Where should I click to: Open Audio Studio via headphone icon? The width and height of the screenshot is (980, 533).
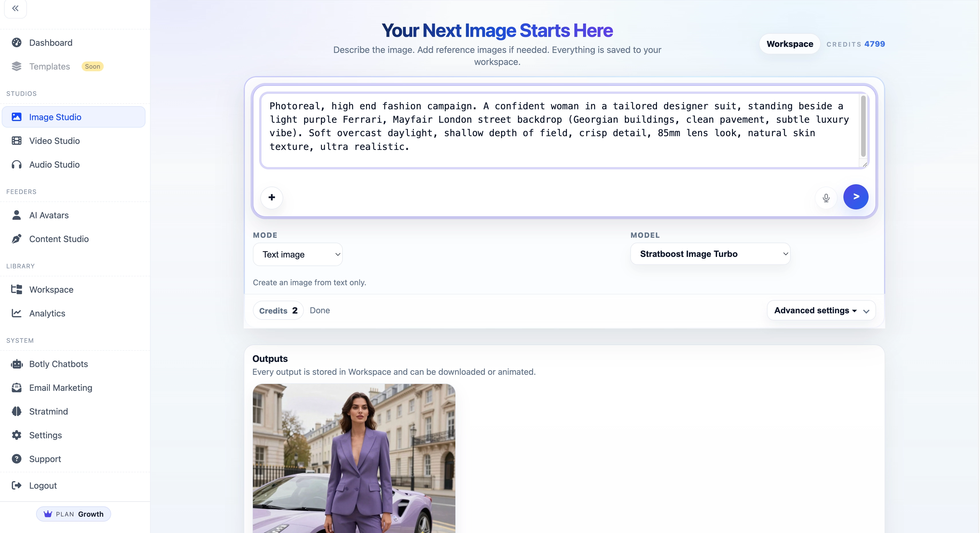[16, 164]
